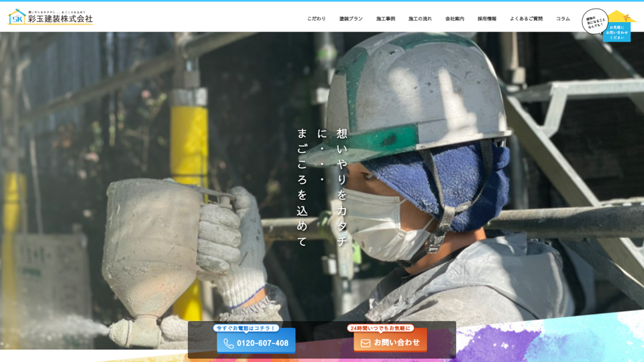Click the blue お気軽にお問い合わせください box
Viewport: 644px width, 362px height.
616,33
